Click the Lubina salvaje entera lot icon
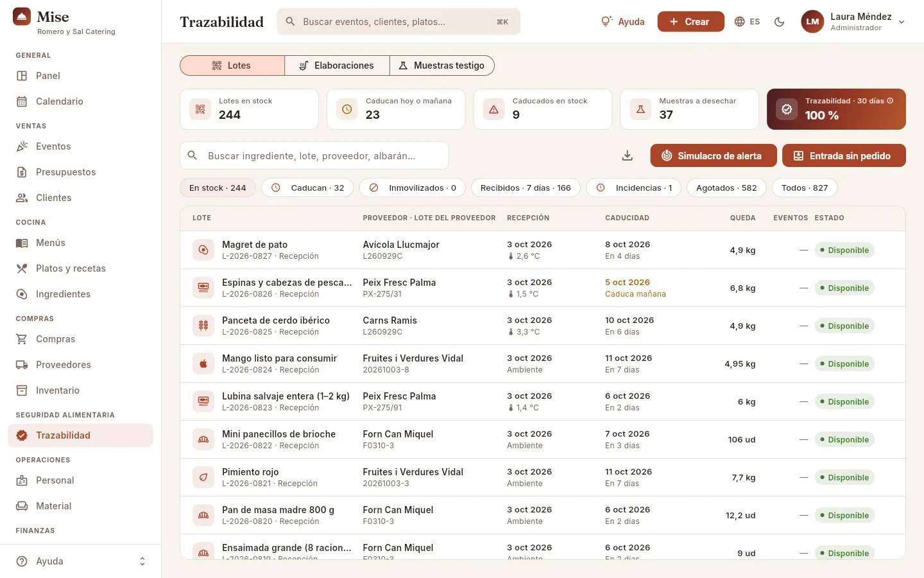Screen dimensions: 924x578 coord(203,401)
